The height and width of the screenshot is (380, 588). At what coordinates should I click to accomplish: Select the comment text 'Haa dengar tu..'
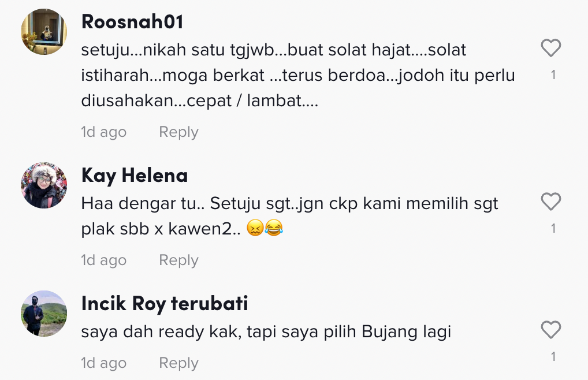[289, 216]
